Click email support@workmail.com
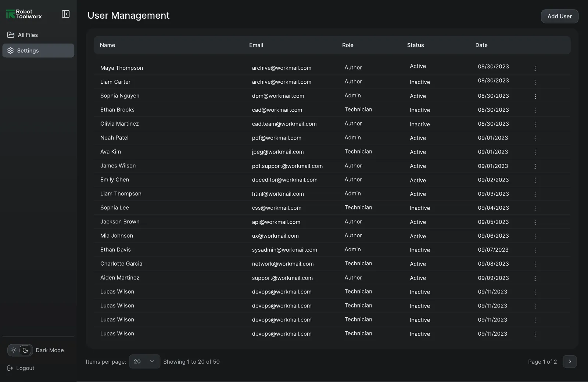588x382 pixels. click(282, 278)
